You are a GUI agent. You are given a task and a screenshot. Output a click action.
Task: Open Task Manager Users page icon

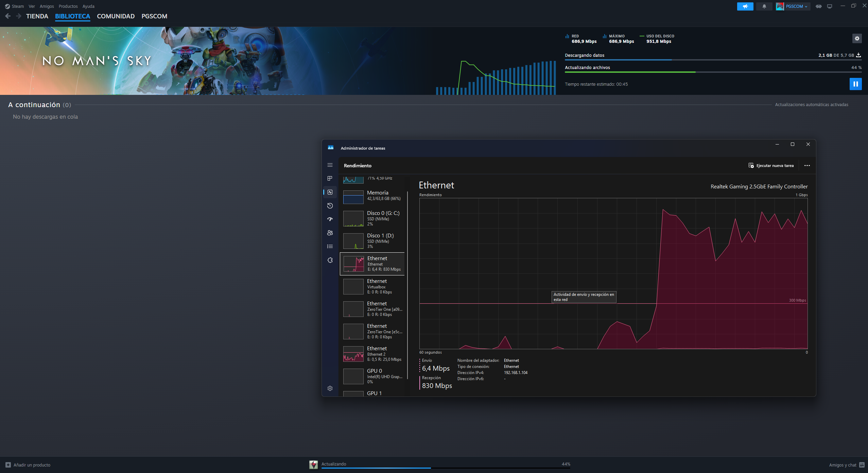click(x=330, y=233)
